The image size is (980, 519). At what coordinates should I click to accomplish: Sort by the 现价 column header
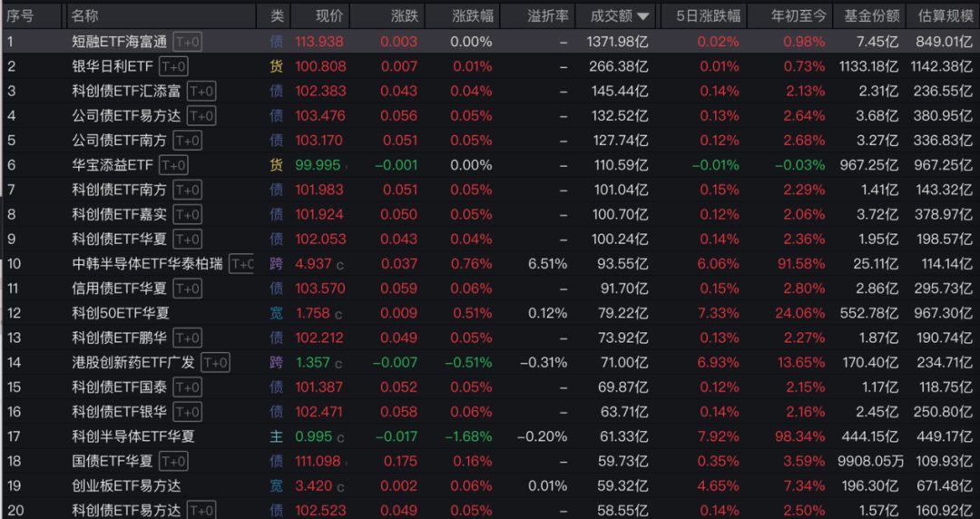[329, 16]
